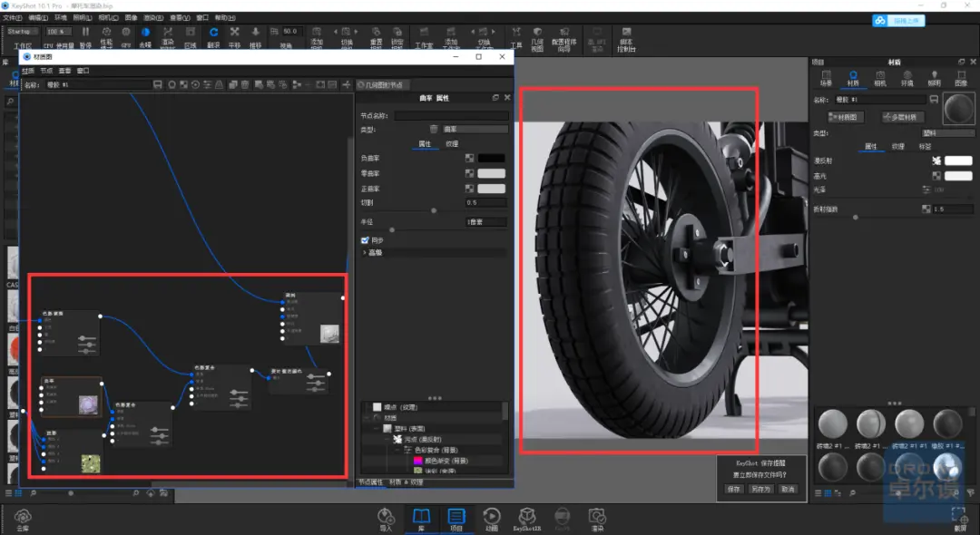The image size is (980, 535).
Task: Click the 多层材质 button
Action: point(902,117)
